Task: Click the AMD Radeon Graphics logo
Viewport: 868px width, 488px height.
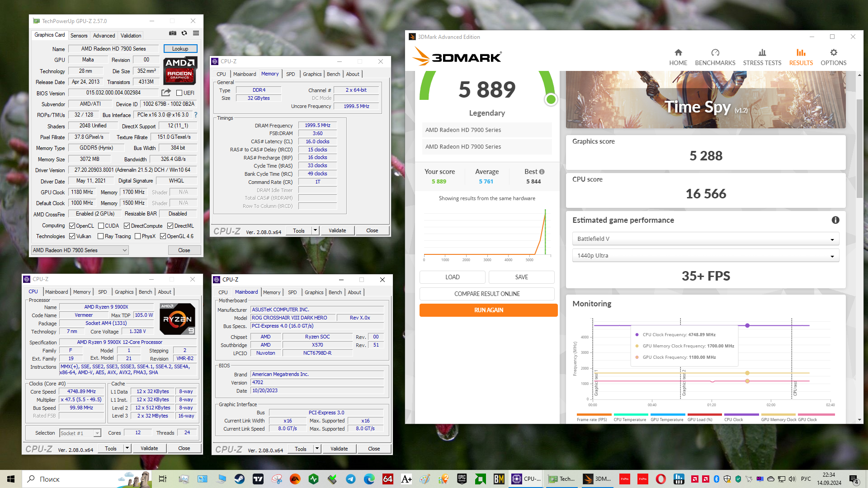Action: [x=179, y=70]
